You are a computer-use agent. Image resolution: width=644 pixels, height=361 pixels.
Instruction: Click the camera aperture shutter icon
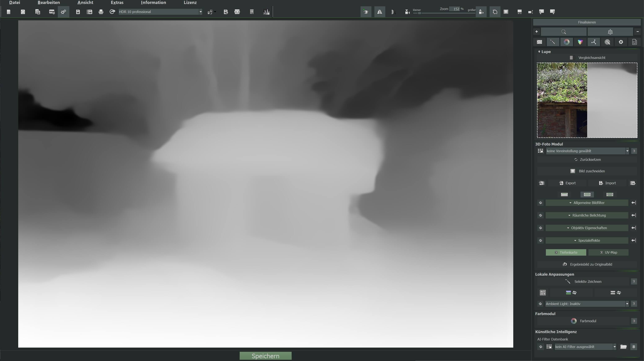pyautogui.click(x=621, y=42)
